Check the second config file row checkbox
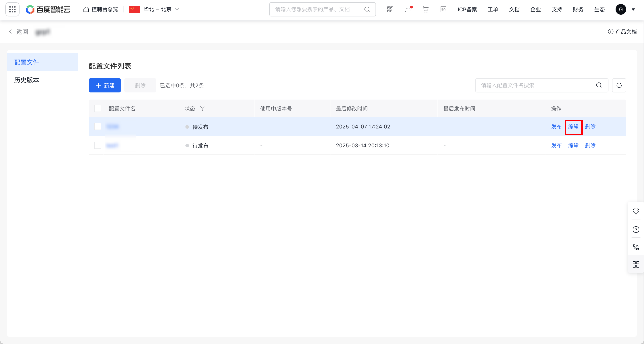644x344 pixels. 98,145
